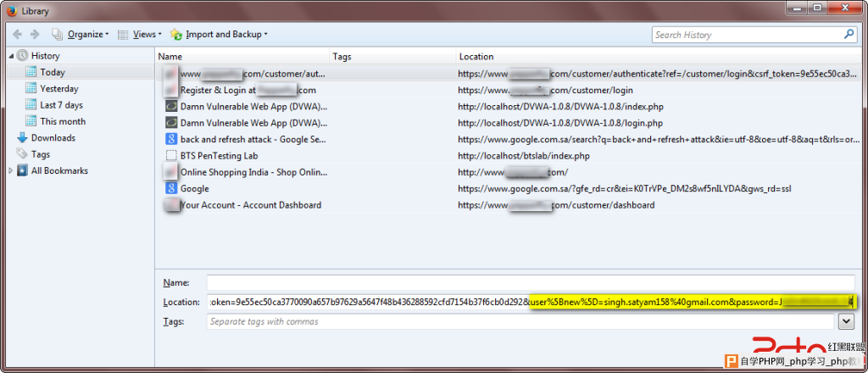The height and width of the screenshot is (373, 868).
Task: Select the BTS PenTesting Lab entry
Action: click(509, 156)
